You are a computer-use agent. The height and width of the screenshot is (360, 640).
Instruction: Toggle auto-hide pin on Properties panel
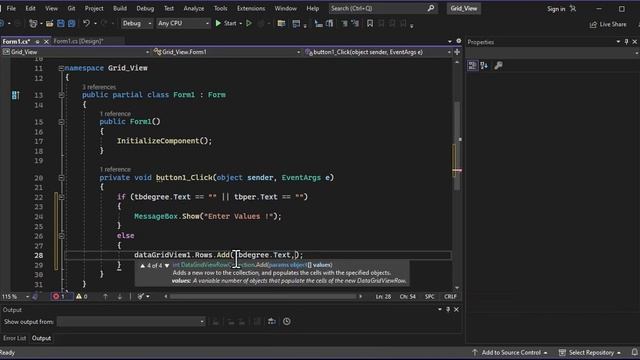627,42
